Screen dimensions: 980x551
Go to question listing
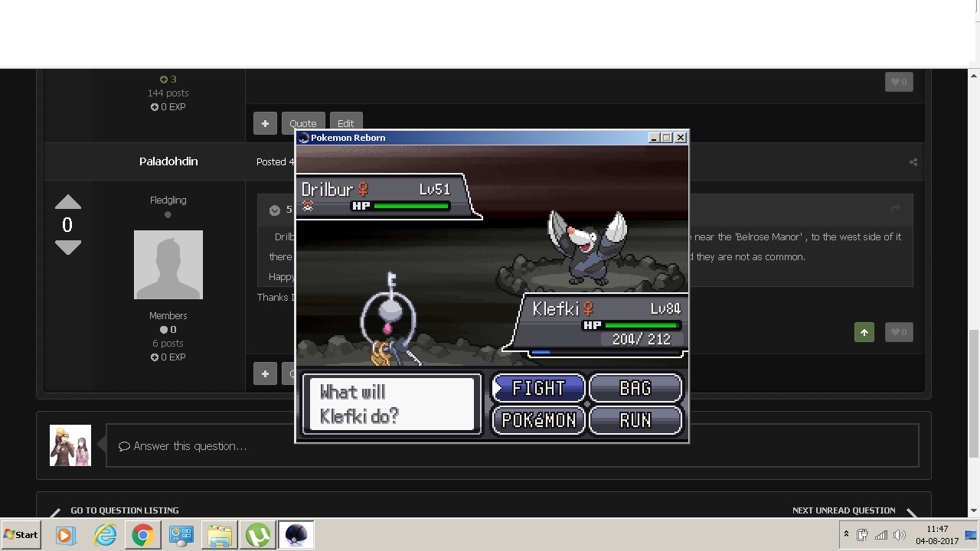pos(125,510)
